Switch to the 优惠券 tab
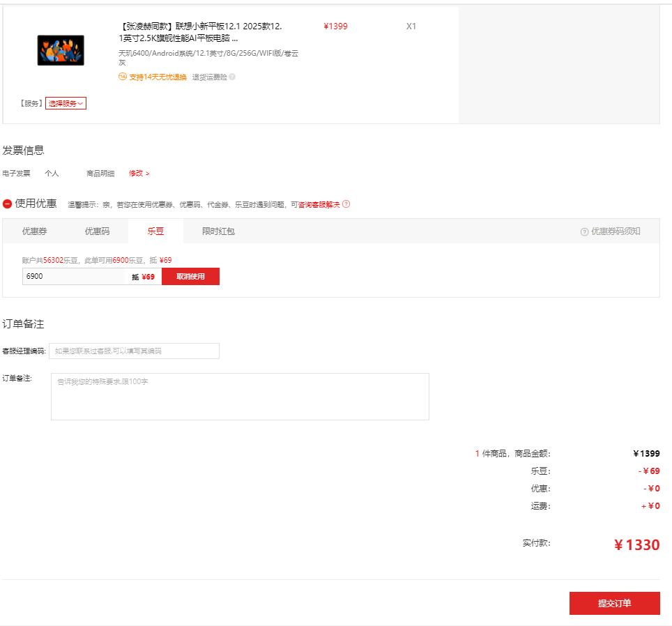 coord(34,231)
